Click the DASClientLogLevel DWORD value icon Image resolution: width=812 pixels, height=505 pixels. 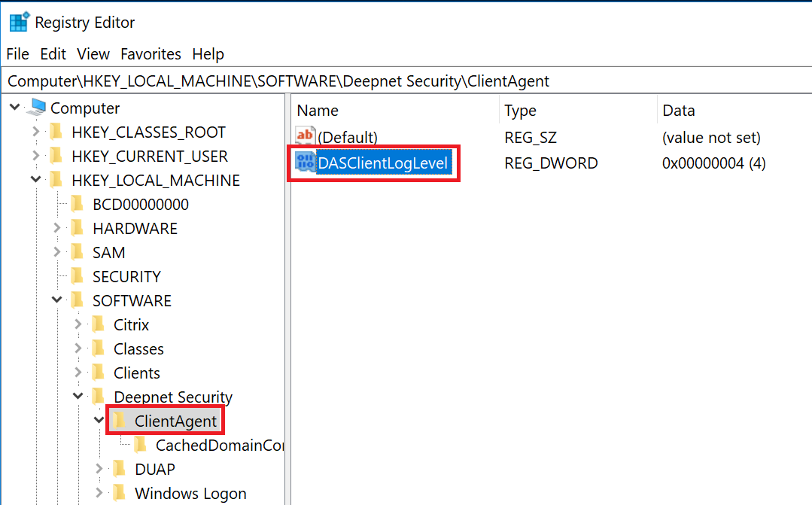point(306,163)
